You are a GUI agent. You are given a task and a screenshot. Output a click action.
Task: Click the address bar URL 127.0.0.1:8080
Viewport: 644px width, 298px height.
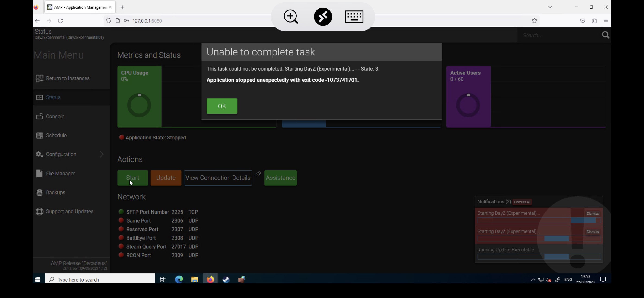[147, 21]
